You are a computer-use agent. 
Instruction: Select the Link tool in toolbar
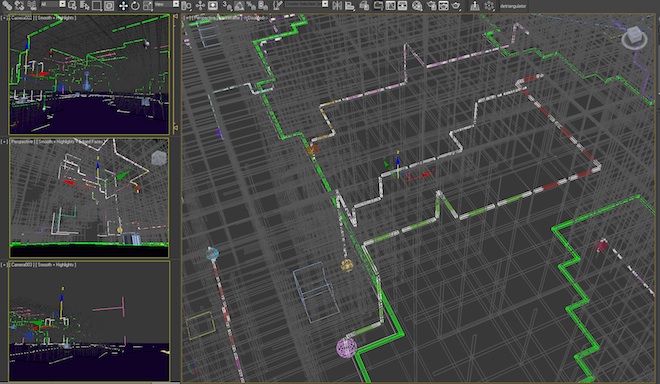(x=7, y=5)
